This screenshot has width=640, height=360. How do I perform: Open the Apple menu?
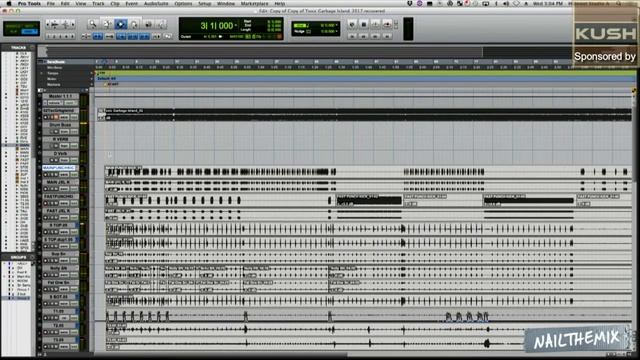pyautogui.click(x=9, y=4)
